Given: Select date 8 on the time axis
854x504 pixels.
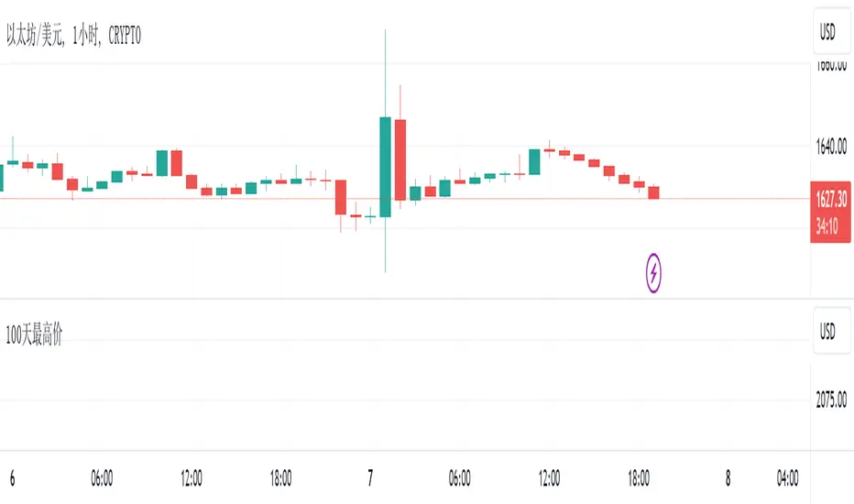Looking at the screenshot, I should 728,477.
